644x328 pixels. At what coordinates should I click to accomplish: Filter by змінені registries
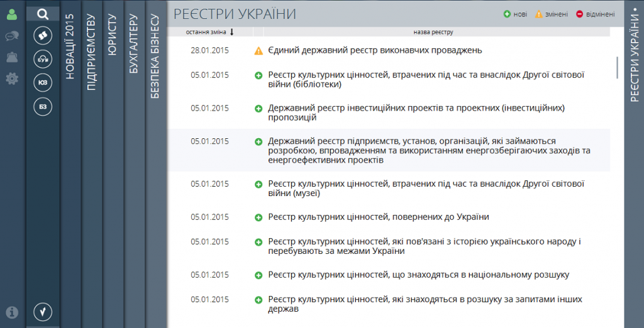551,14
